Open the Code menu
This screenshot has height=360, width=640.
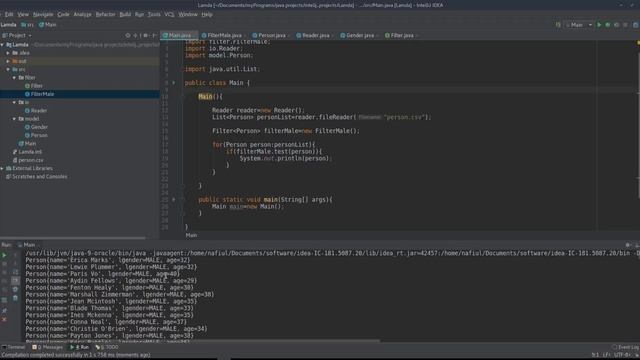coord(63,14)
